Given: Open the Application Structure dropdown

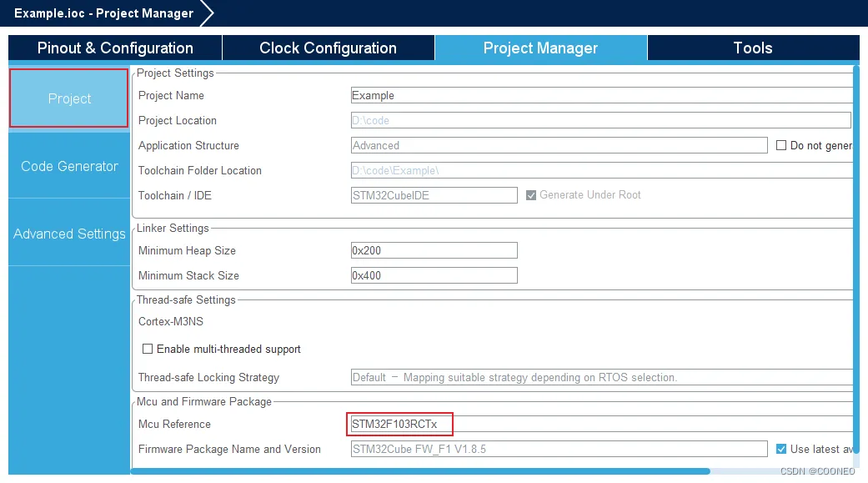Looking at the screenshot, I should [x=559, y=145].
